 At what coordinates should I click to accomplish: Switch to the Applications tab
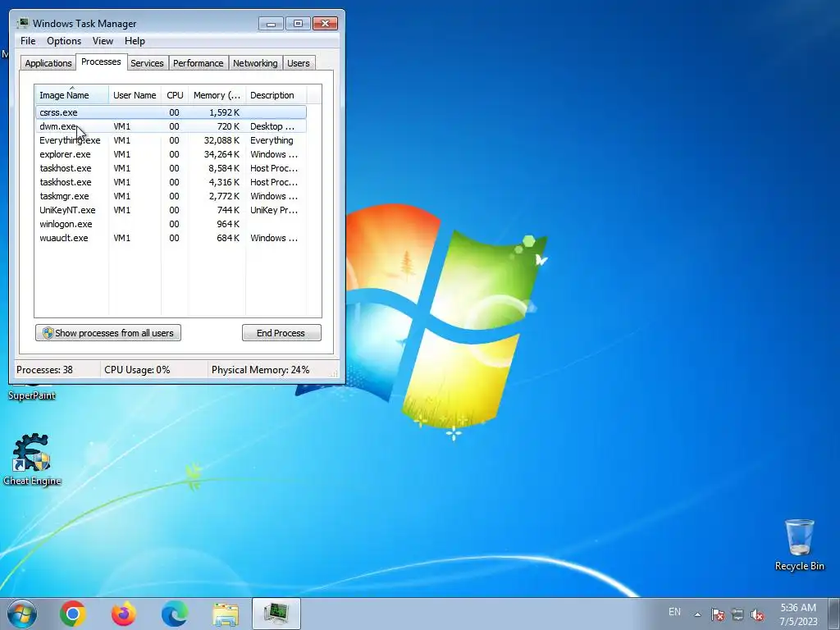tap(48, 63)
